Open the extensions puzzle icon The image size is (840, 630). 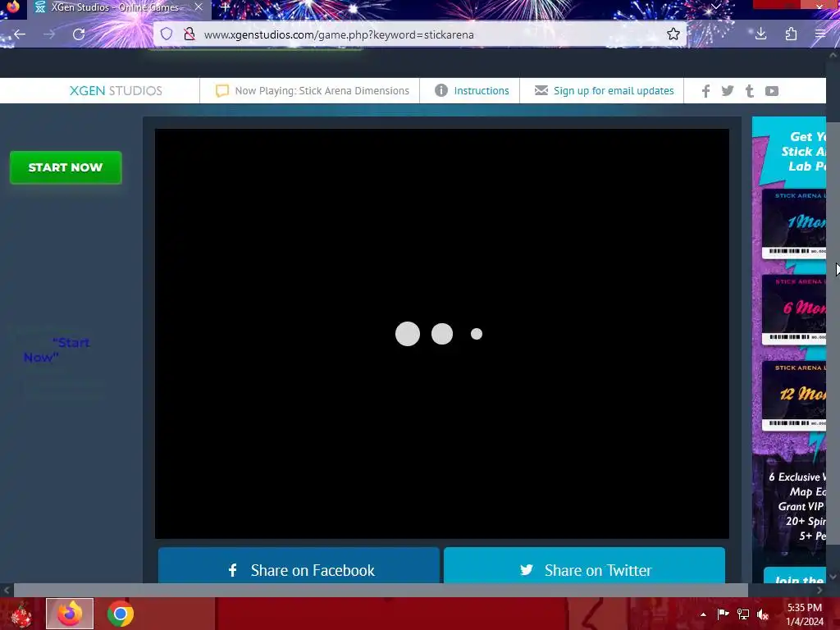pos(791,34)
